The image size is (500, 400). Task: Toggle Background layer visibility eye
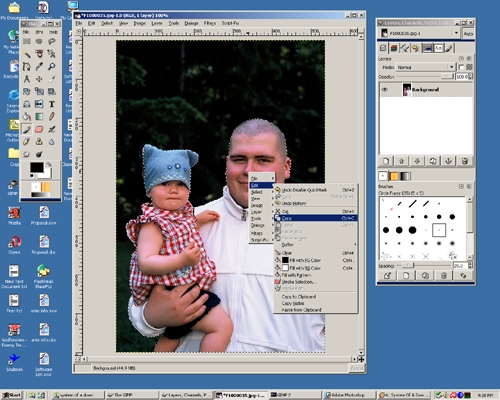click(x=385, y=90)
